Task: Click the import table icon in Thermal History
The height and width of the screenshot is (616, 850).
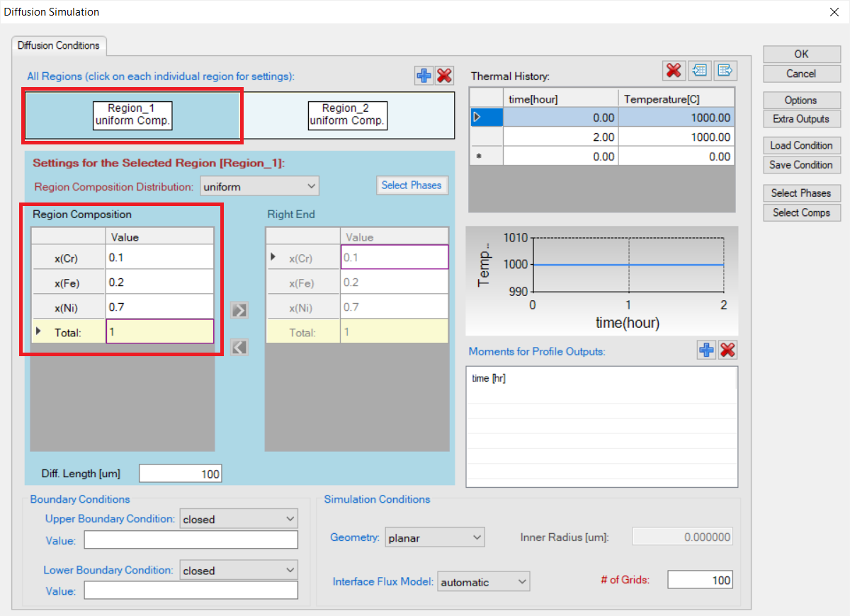Action: tap(700, 70)
